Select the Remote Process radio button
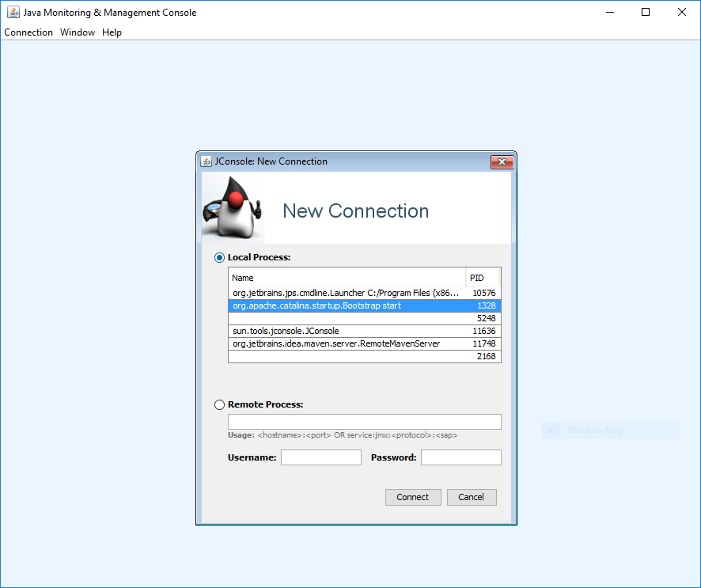The width and height of the screenshot is (701, 588). [220, 404]
